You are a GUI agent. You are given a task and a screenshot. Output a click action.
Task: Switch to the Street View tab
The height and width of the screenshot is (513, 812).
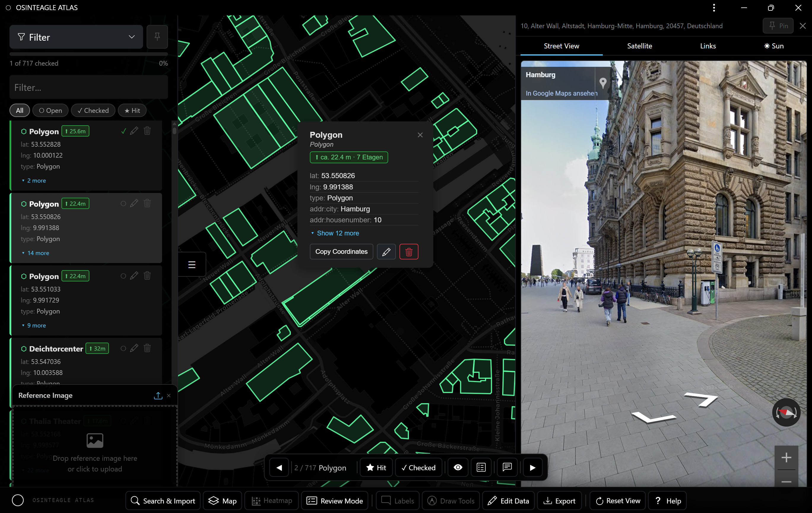pos(562,46)
